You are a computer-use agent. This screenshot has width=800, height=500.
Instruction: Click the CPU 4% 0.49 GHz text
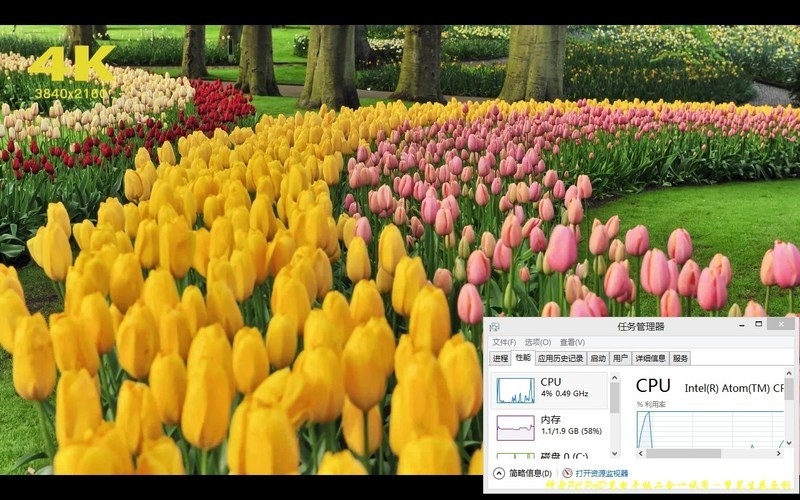coord(564,387)
